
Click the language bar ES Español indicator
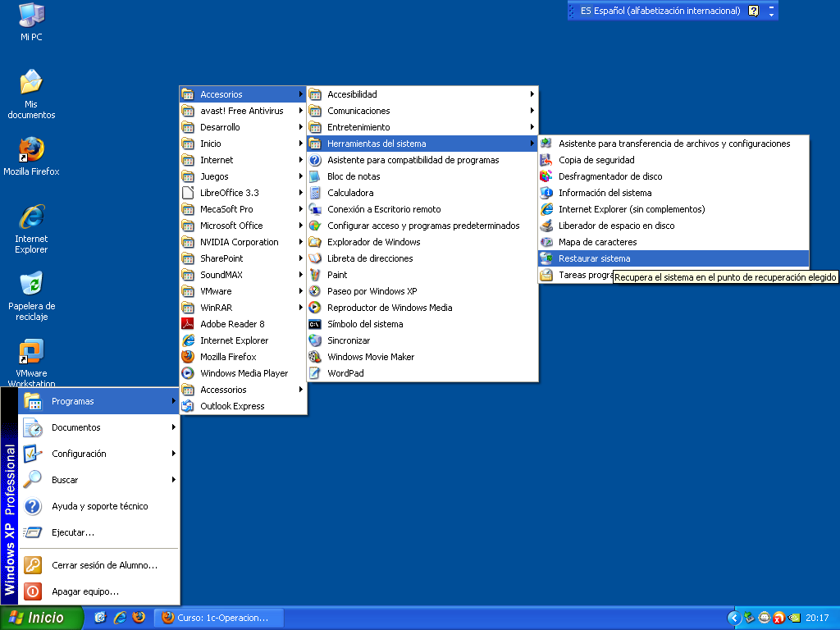[x=660, y=11]
